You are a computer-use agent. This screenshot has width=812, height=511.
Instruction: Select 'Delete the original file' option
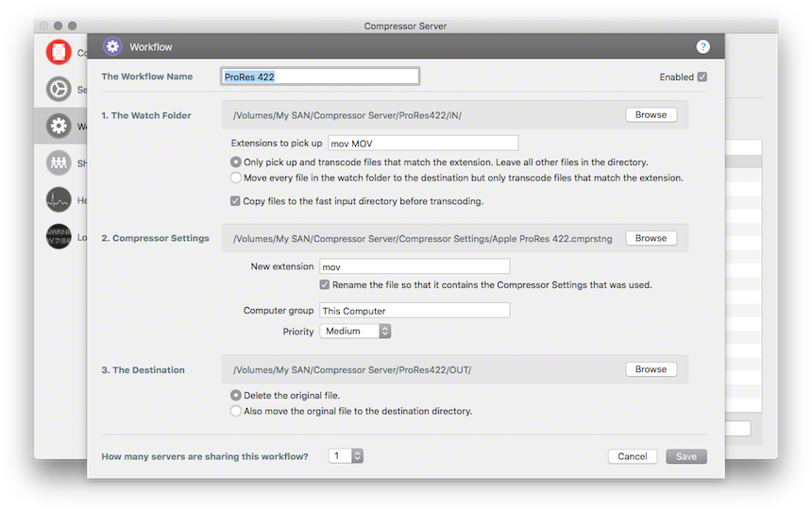pos(236,396)
